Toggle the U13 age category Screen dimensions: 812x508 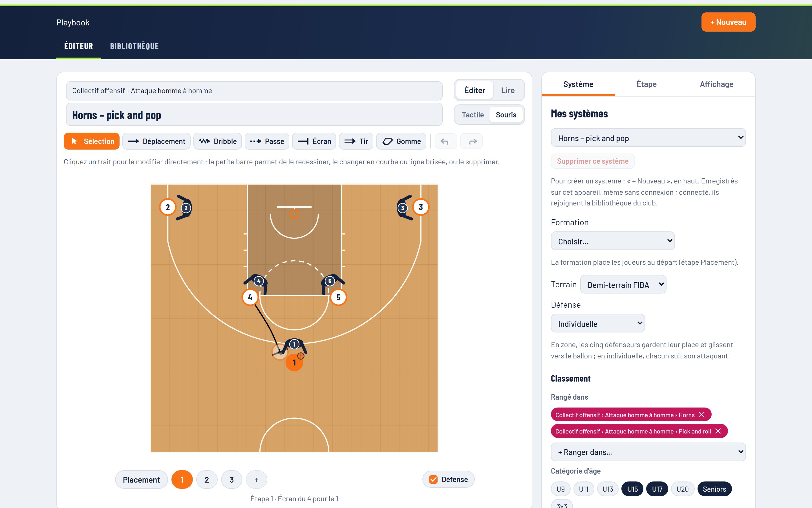pos(608,489)
